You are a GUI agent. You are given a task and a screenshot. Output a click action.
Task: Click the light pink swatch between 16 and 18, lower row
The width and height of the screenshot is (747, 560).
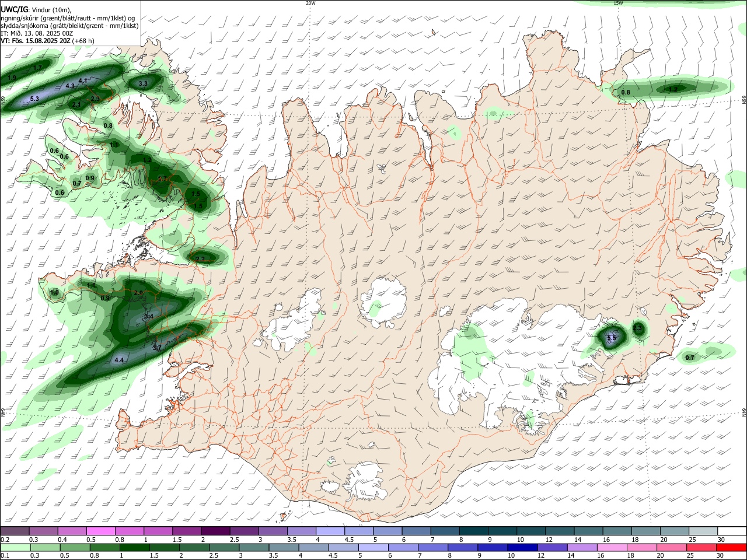click(x=612, y=547)
